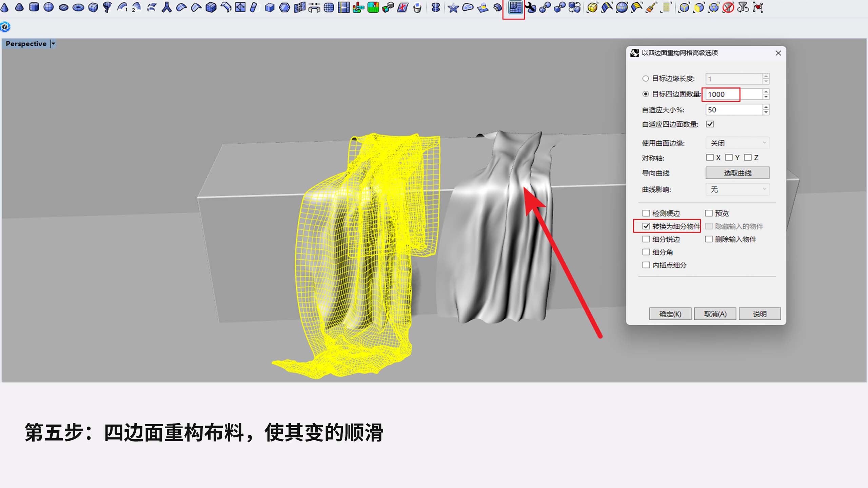Select the crease paintbrush tool in the toolbar

[x=650, y=8]
